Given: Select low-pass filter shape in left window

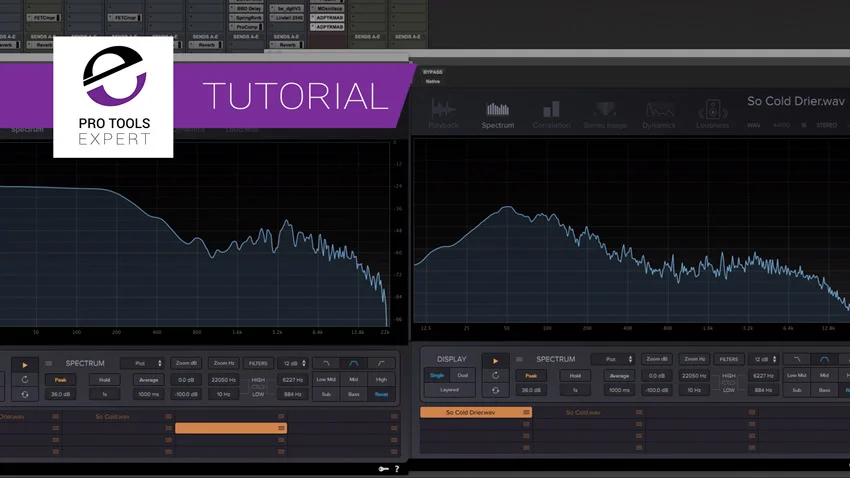Looking at the screenshot, I should pyautogui.click(x=326, y=363).
